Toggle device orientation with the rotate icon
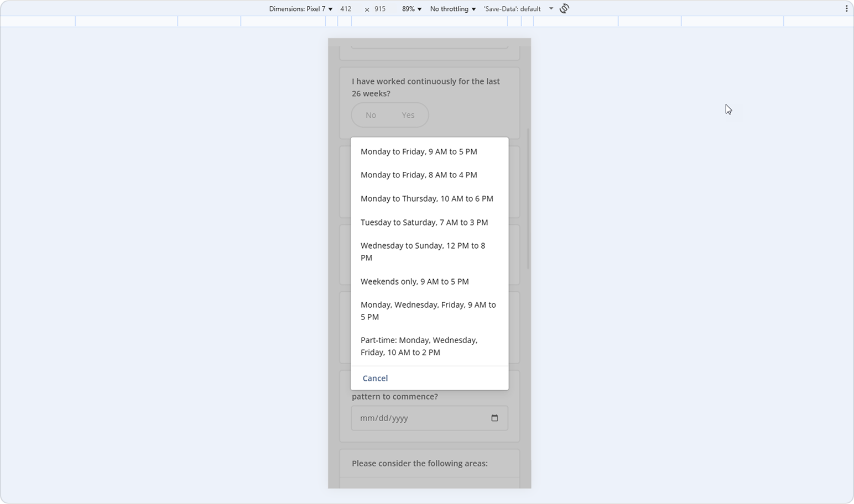 coord(564,8)
